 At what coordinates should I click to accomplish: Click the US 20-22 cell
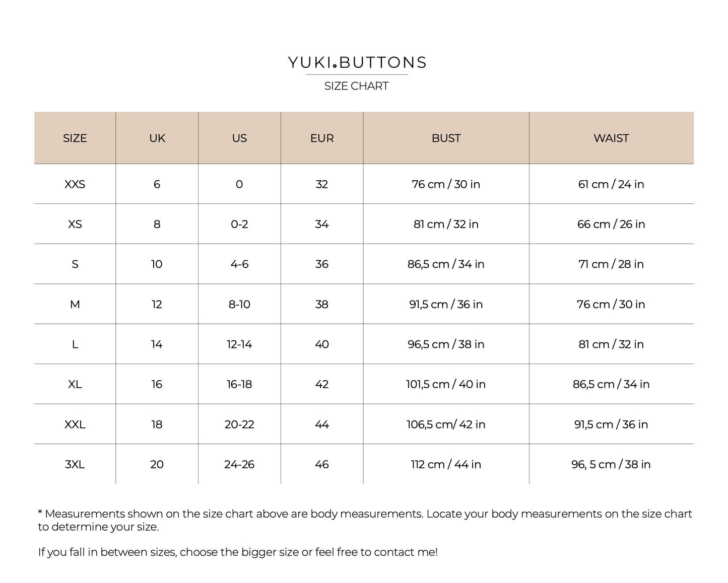pyautogui.click(x=239, y=424)
